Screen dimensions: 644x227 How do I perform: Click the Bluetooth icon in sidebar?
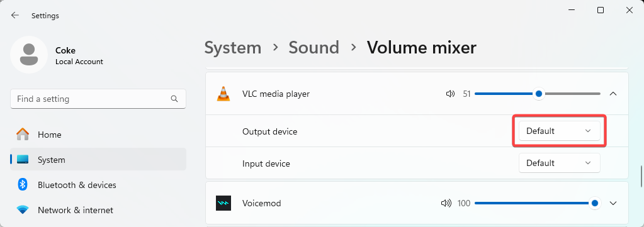point(23,185)
